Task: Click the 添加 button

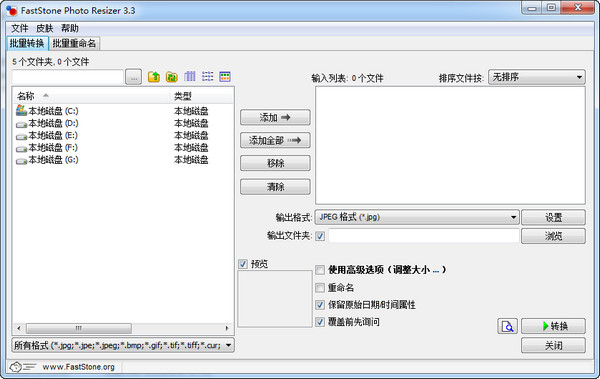Action: pyautogui.click(x=275, y=118)
